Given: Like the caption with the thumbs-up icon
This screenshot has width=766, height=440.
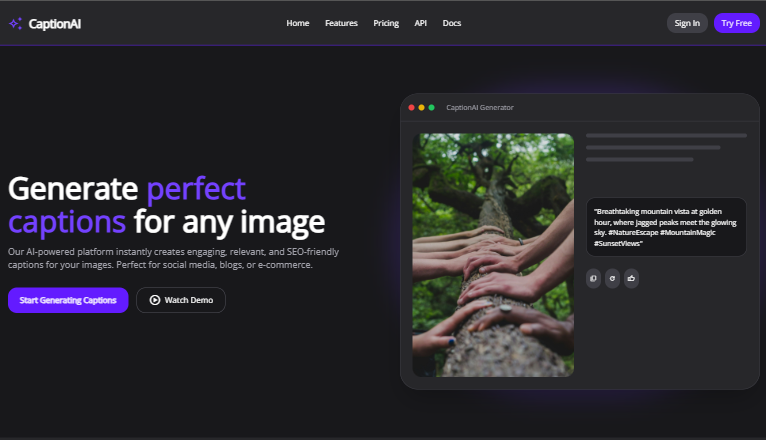Looking at the screenshot, I should coord(631,278).
